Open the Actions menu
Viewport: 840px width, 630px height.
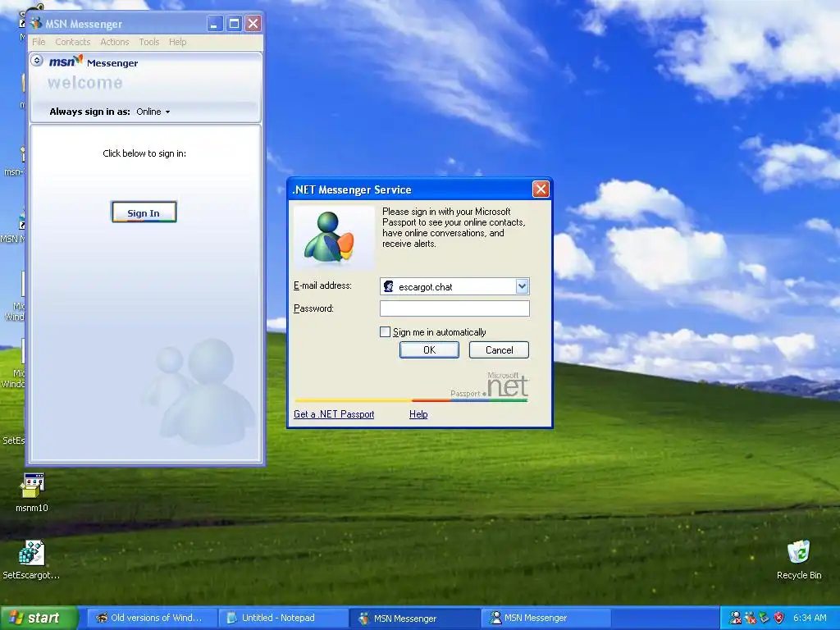click(x=115, y=42)
